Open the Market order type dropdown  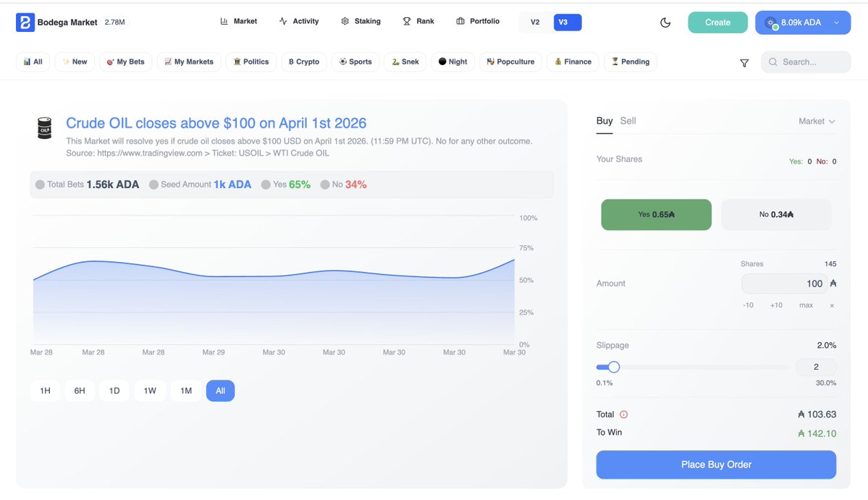tap(817, 121)
